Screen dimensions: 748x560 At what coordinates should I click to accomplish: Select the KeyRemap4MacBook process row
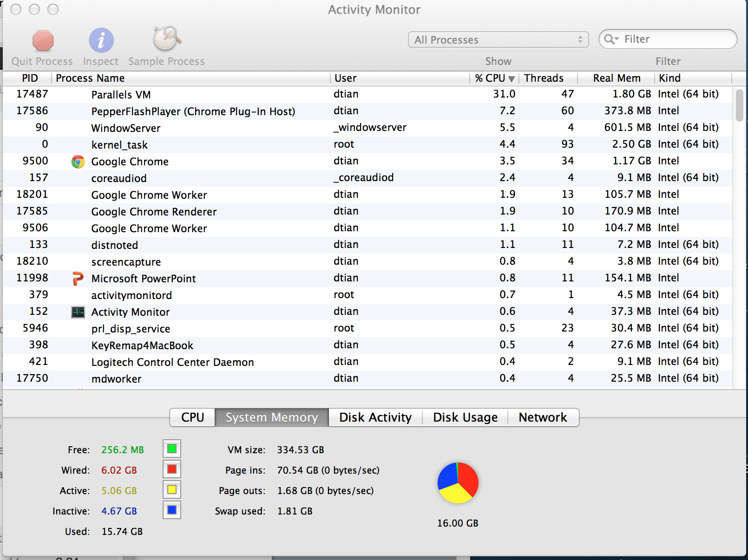(x=367, y=345)
